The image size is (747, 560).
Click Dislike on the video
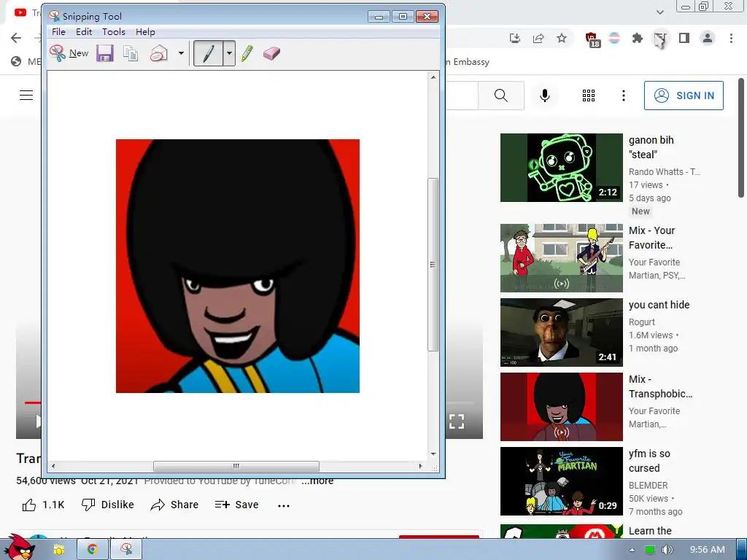(x=108, y=505)
